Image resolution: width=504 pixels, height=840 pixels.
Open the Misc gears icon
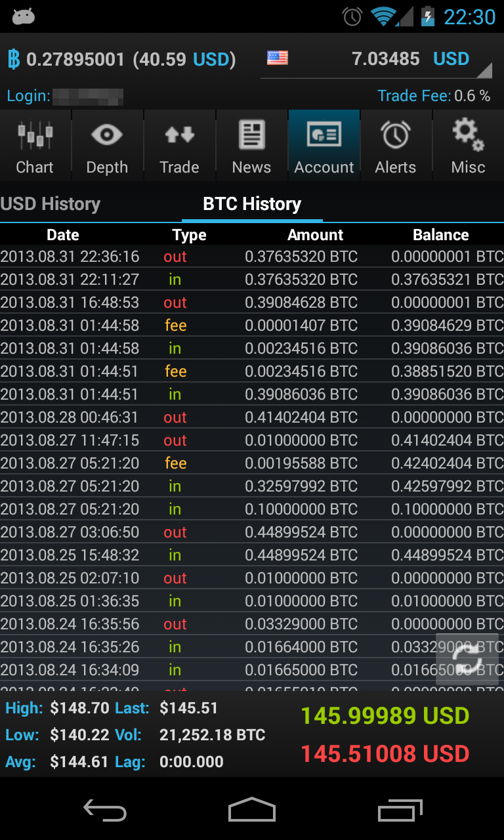tap(468, 134)
